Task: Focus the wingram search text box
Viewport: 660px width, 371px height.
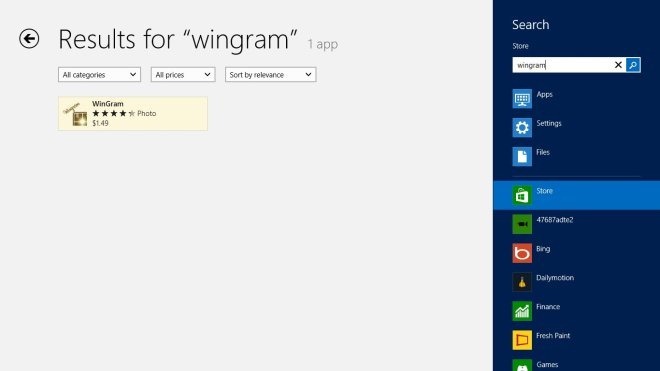Action: pyautogui.click(x=562, y=65)
